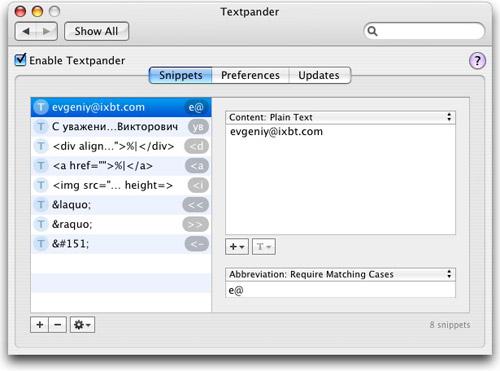Click the T icon beside &raquo;

[x=41, y=224]
